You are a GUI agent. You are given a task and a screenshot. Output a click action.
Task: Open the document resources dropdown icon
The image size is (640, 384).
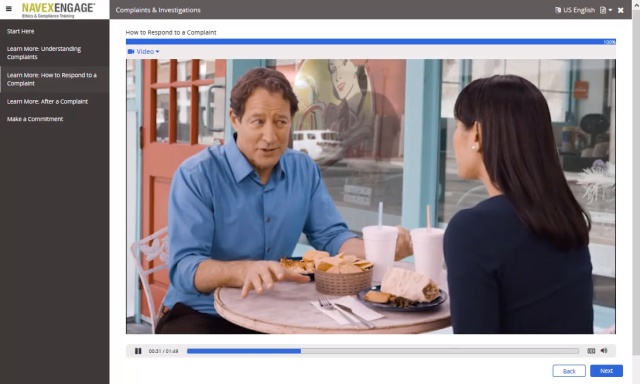click(606, 10)
